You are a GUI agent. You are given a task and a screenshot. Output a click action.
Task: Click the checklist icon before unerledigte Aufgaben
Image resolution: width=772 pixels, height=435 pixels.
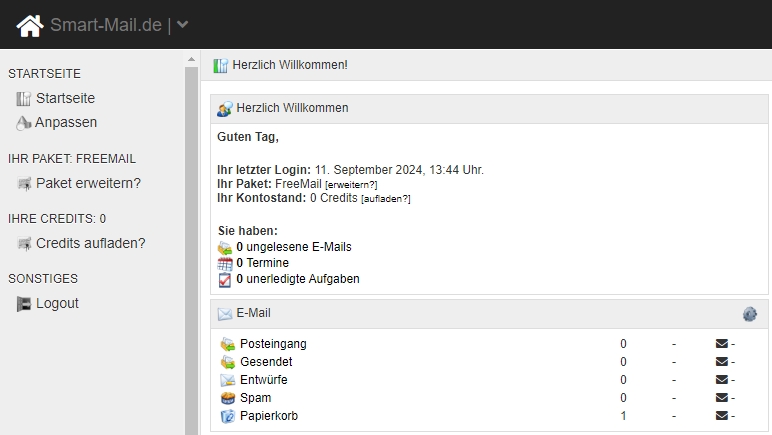tap(225, 280)
